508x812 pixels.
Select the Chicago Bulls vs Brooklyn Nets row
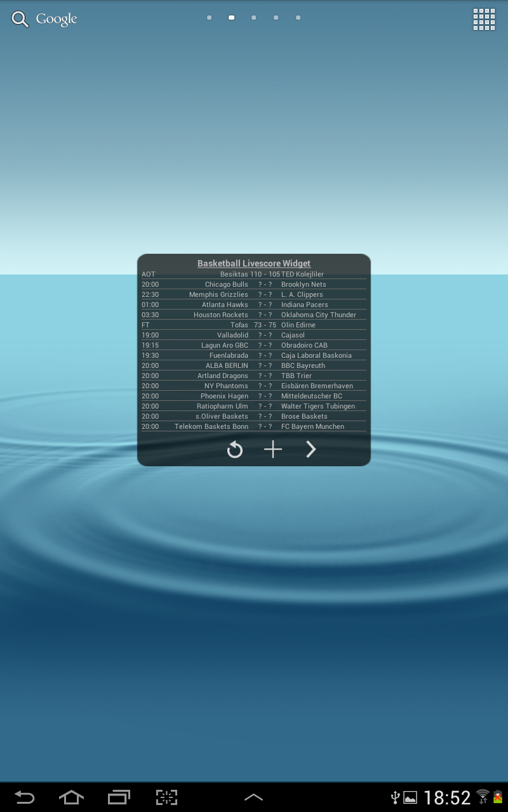[x=254, y=285]
